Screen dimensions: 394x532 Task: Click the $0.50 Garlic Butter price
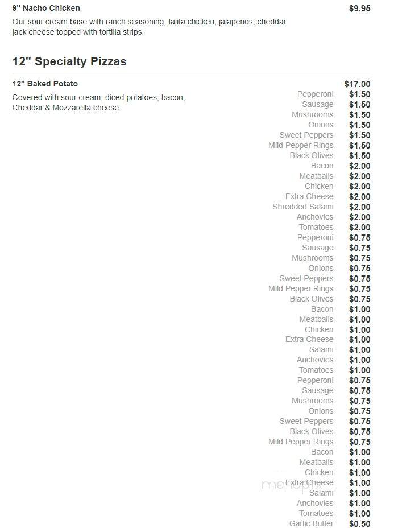pos(360,524)
